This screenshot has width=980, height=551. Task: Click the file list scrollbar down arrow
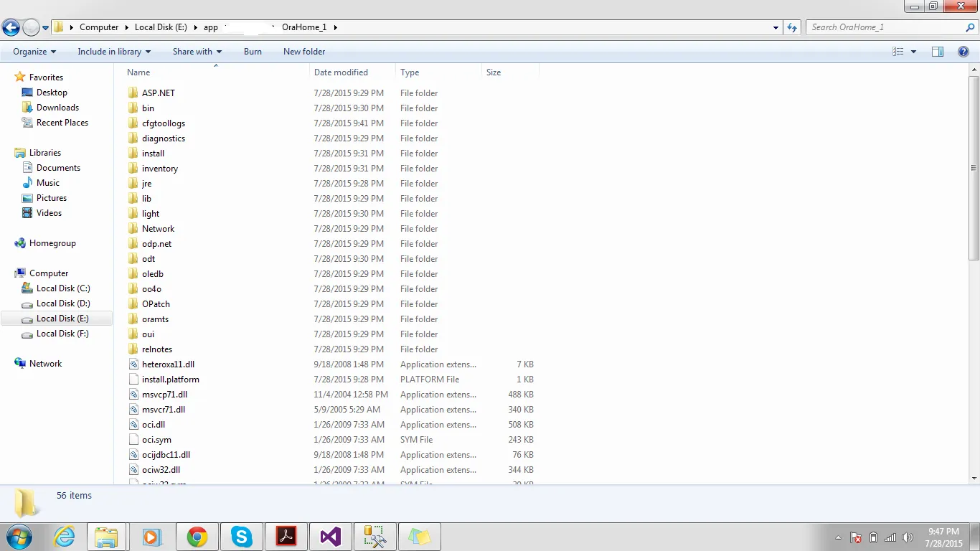974,477
